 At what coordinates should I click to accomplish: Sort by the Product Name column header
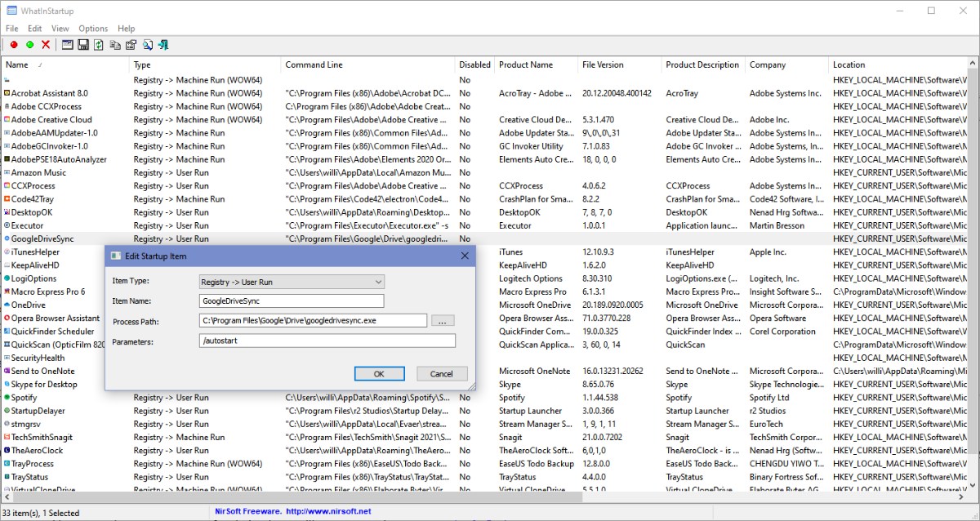(x=537, y=65)
